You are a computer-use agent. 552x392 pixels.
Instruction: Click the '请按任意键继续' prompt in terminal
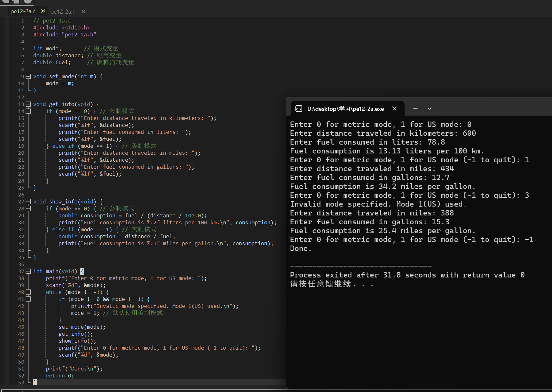332,284
